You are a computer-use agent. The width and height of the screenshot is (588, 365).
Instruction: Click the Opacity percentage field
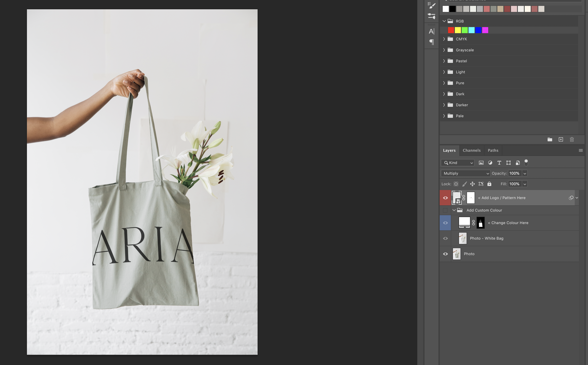(514, 173)
